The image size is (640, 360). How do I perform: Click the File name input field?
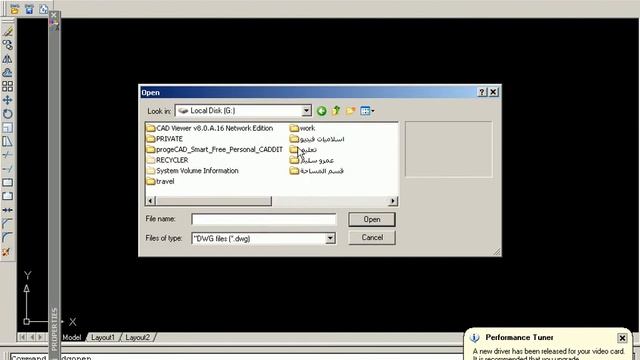click(264, 219)
